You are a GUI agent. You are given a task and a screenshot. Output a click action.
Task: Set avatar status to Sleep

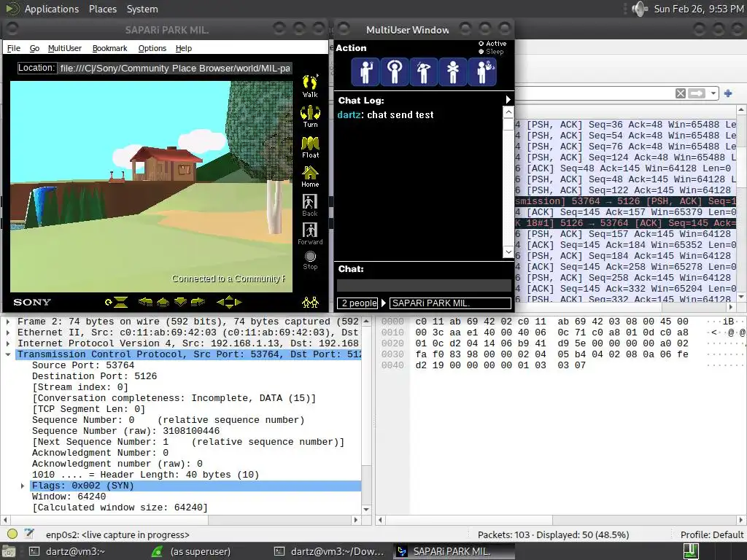coord(491,52)
